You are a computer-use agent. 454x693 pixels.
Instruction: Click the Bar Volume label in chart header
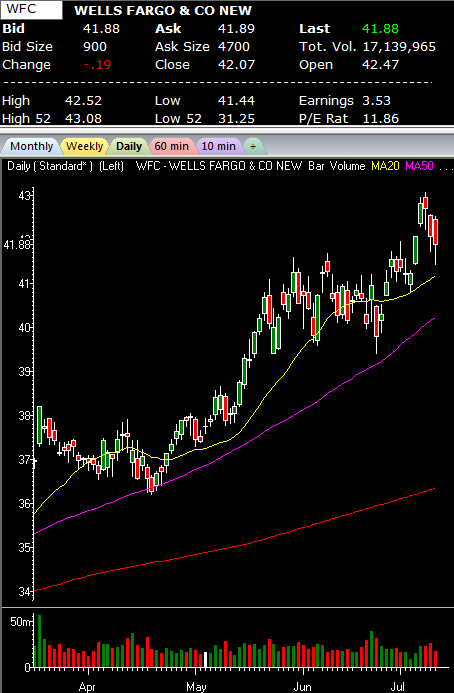pos(337,166)
